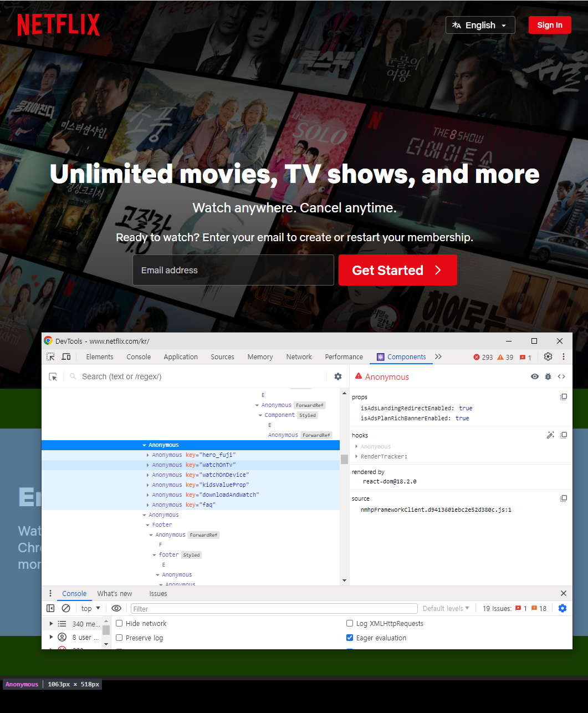Image resolution: width=588 pixels, height=713 pixels.
Task: Open the Sources tab
Action: pos(222,357)
